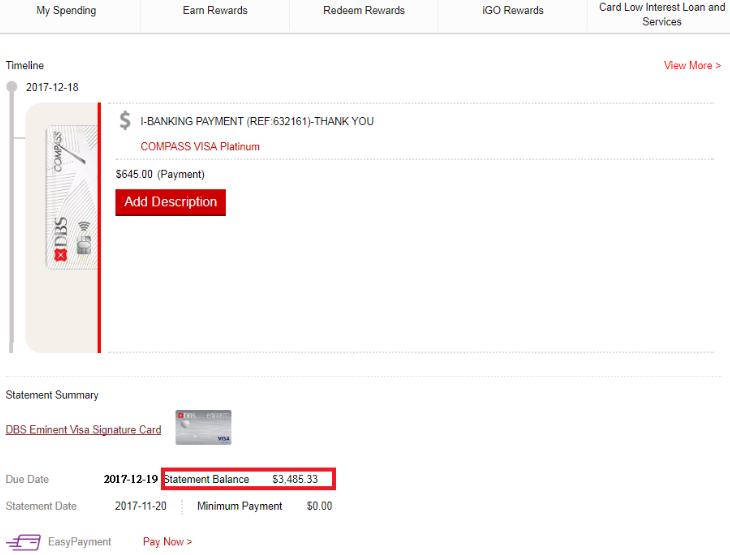Open the My Spending tab
The width and height of the screenshot is (730, 555).
(x=66, y=11)
